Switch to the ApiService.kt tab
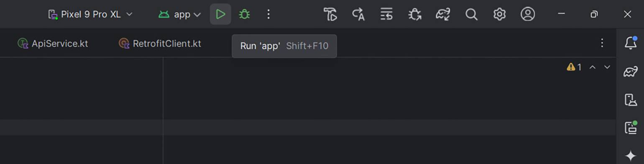Viewport: 644px width, 164px height. [x=53, y=43]
